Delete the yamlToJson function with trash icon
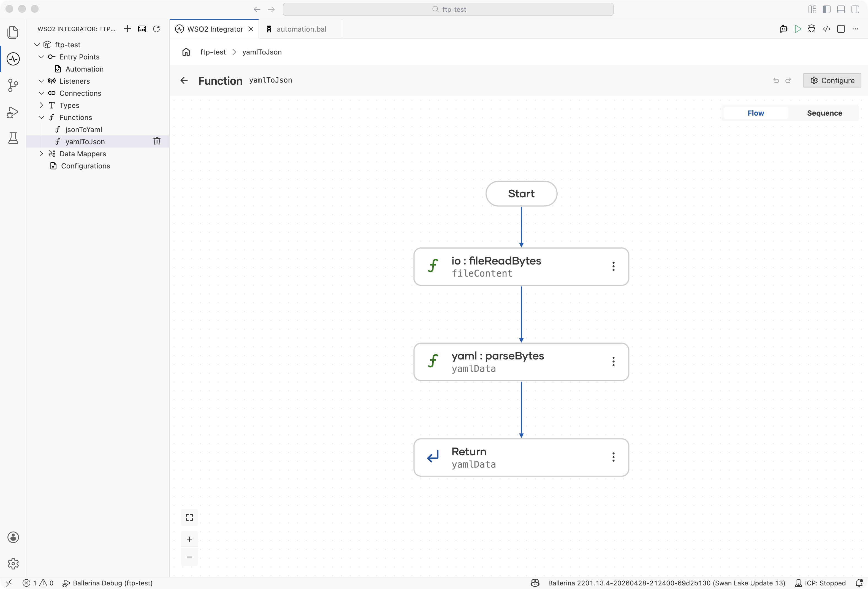This screenshot has height=589, width=868. tap(157, 141)
